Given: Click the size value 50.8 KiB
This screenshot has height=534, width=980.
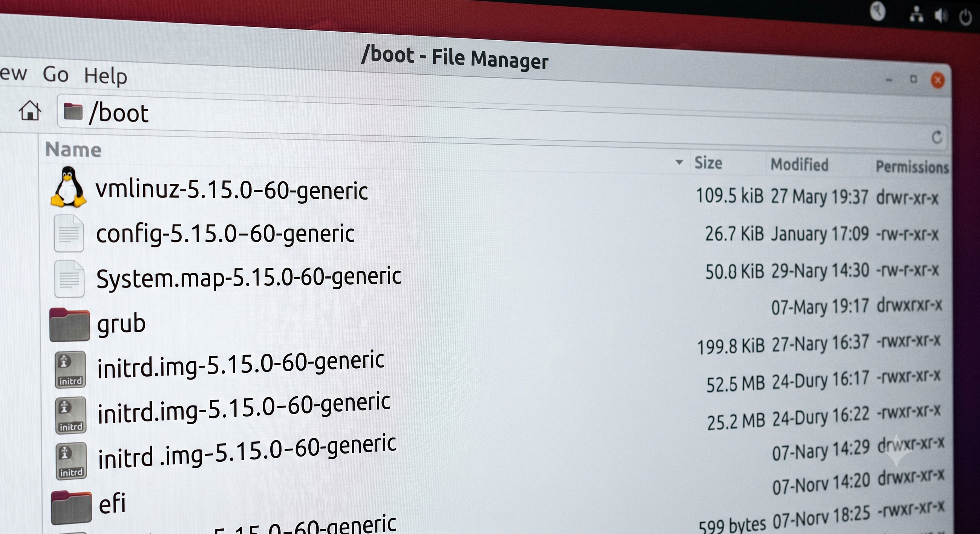Looking at the screenshot, I should tap(735, 272).
